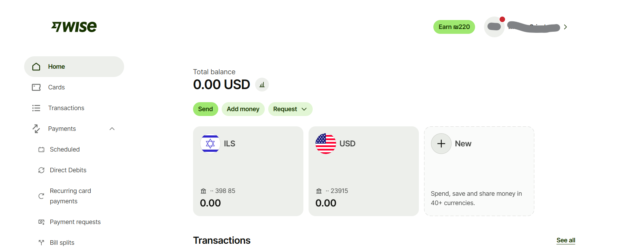Click the Transactions list icon
The height and width of the screenshot is (252, 644).
point(36,108)
